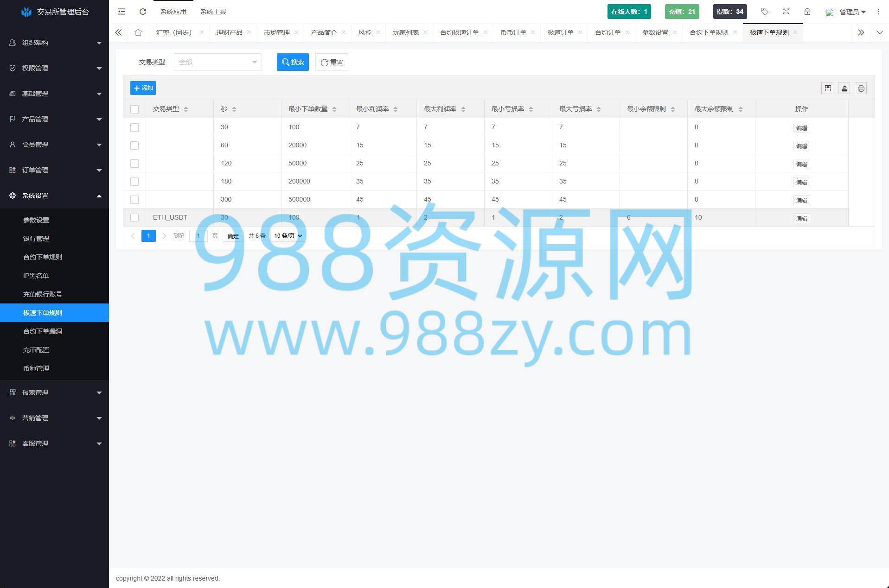Toggle the select-all header checkbox

click(134, 109)
